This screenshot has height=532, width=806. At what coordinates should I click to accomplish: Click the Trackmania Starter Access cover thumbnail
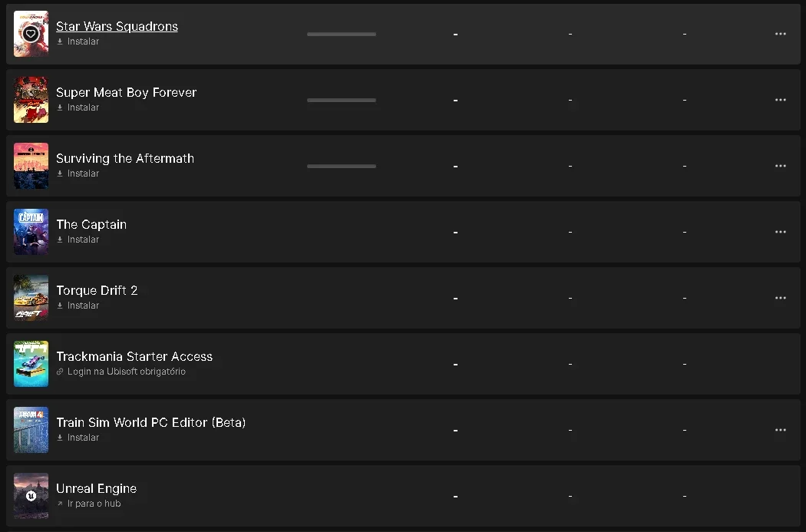pos(31,364)
